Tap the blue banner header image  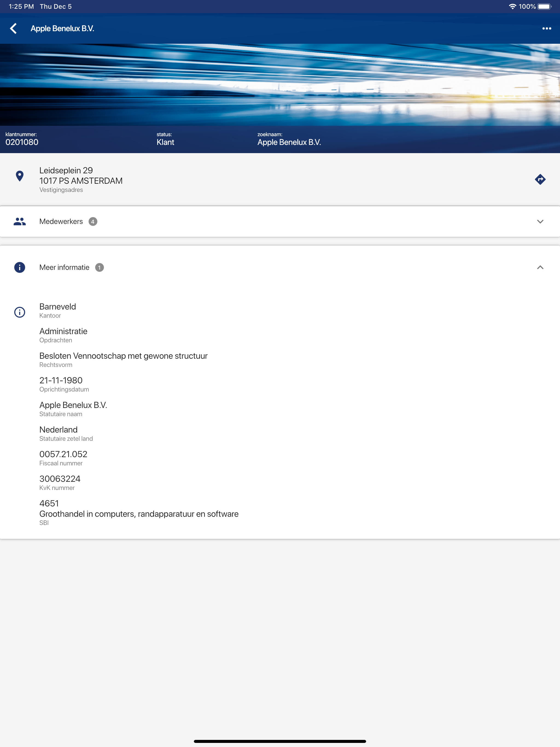(x=280, y=85)
